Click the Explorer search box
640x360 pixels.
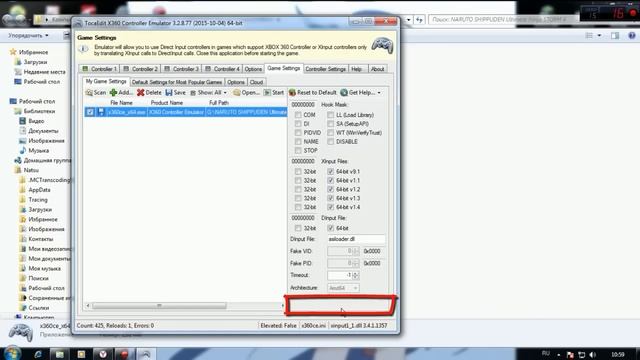click(x=503, y=19)
